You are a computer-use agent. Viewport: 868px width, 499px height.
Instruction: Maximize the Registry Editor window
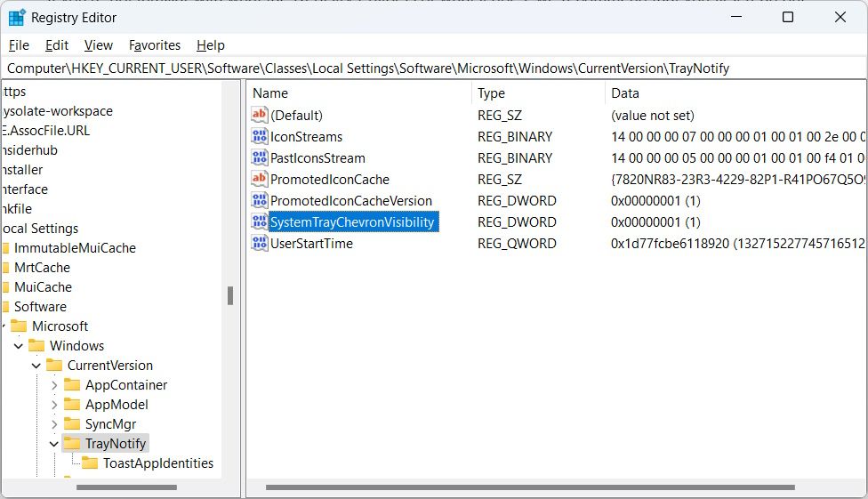[x=788, y=17]
